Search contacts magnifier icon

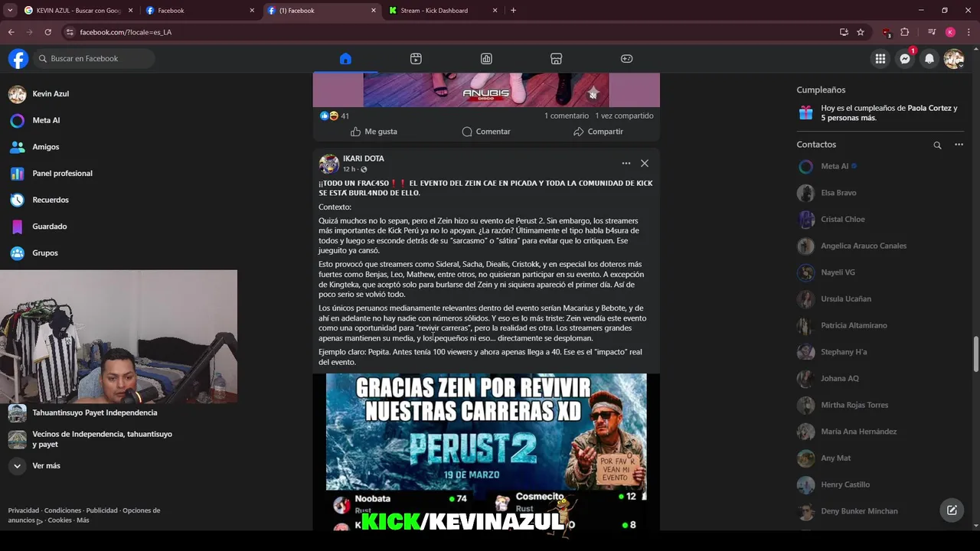pos(937,145)
